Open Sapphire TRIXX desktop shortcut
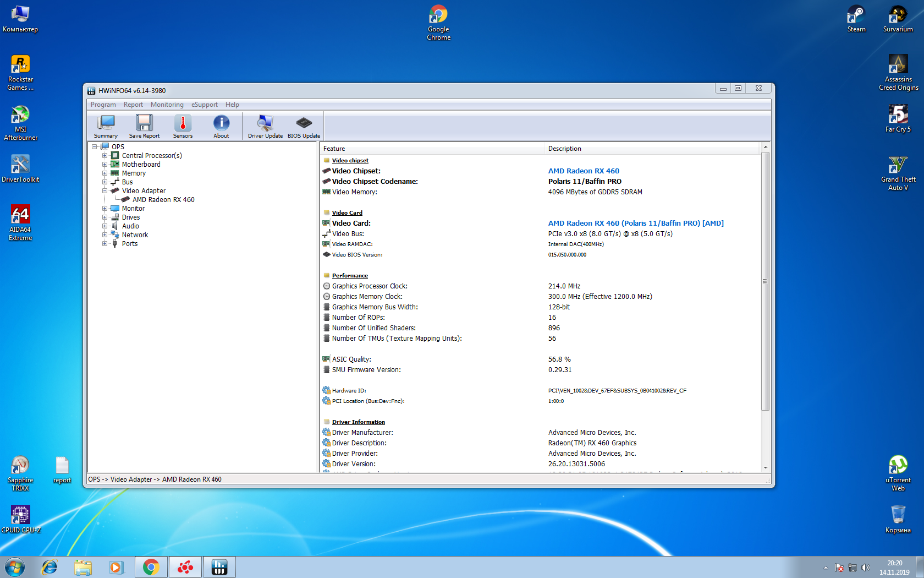Screen dimensions: 924x578 (x=20, y=473)
